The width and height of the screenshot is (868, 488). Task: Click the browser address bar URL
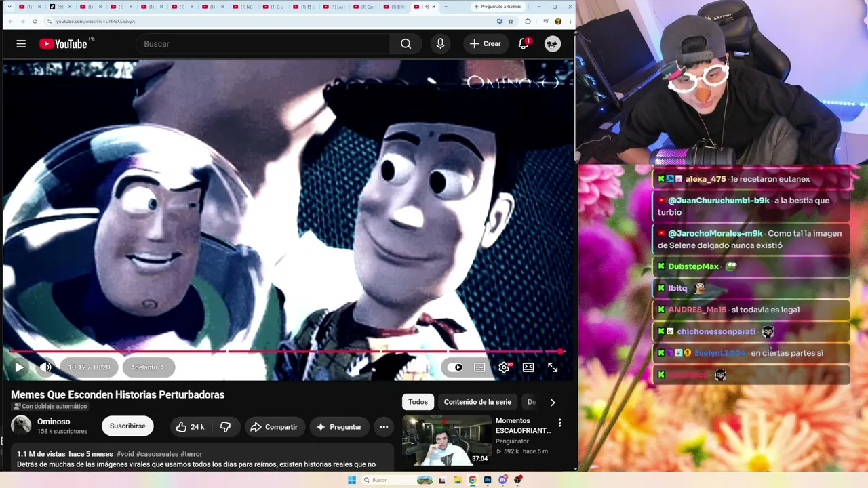tap(96, 21)
